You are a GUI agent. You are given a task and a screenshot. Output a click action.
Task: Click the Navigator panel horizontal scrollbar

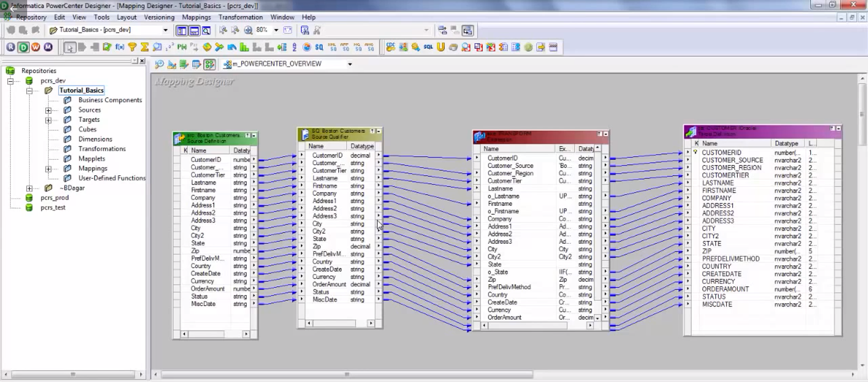(73, 374)
